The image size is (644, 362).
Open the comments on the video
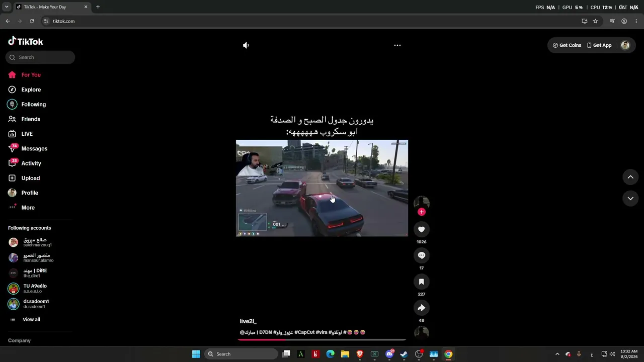(x=422, y=255)
